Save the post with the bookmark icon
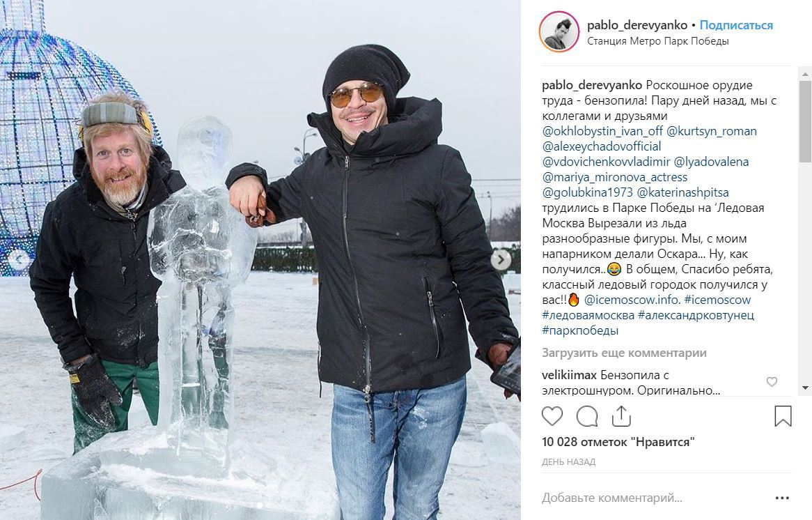 tap(783, 416)
